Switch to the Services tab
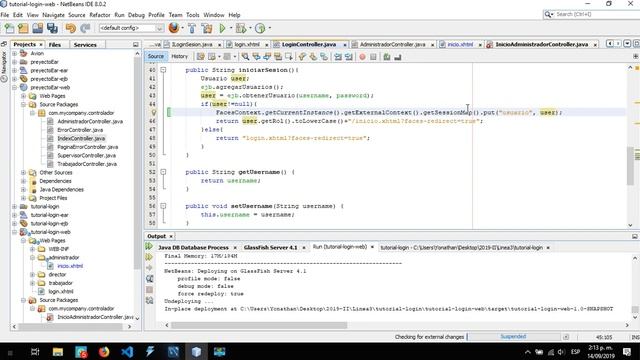640x360 pixels. 85,44
